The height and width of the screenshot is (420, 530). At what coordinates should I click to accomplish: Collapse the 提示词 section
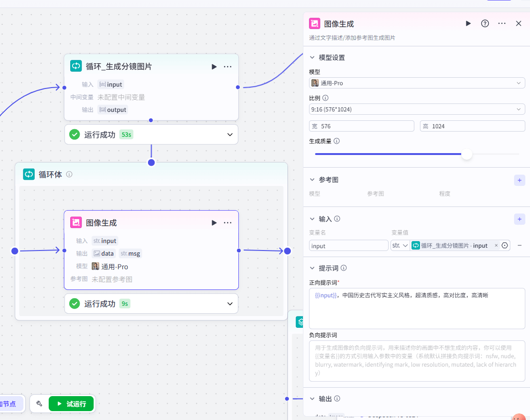tap(312, 268)
